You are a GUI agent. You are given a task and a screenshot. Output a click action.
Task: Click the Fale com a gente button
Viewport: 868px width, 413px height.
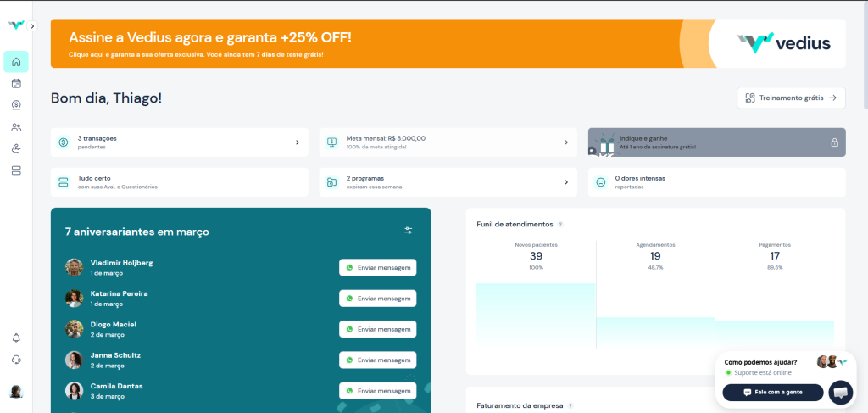coord(773,392)
